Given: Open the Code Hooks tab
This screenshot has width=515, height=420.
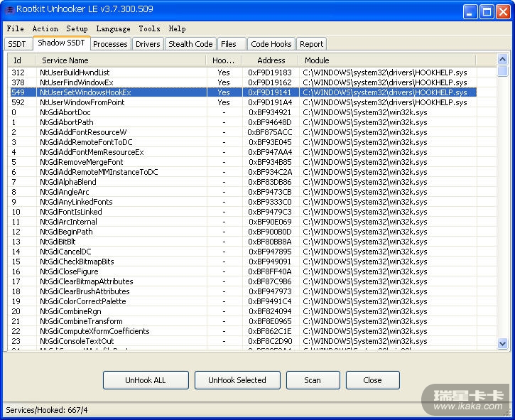Looking at the screenshot, I should point(271,44).
